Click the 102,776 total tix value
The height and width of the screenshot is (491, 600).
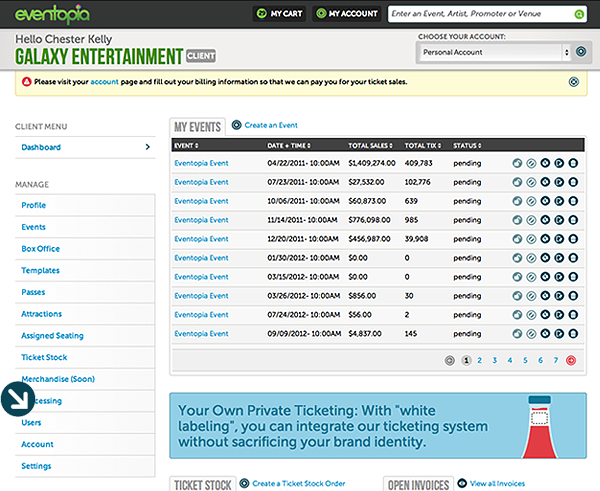(417, 182)
